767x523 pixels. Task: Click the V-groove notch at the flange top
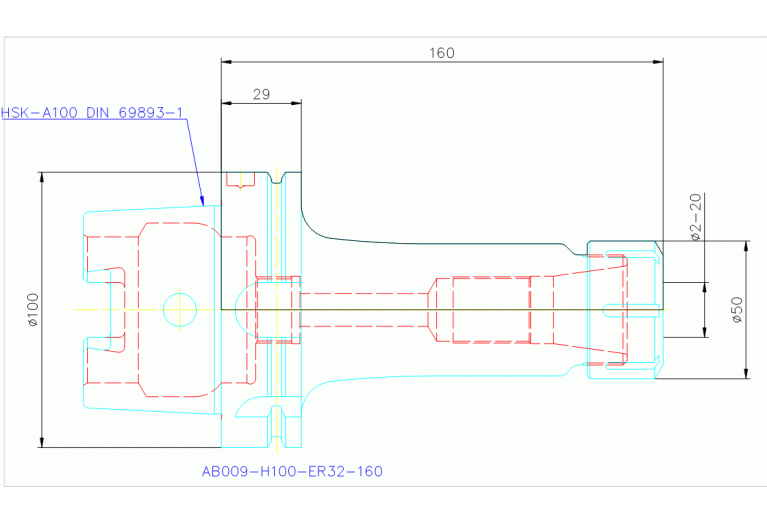click(277, 180)
